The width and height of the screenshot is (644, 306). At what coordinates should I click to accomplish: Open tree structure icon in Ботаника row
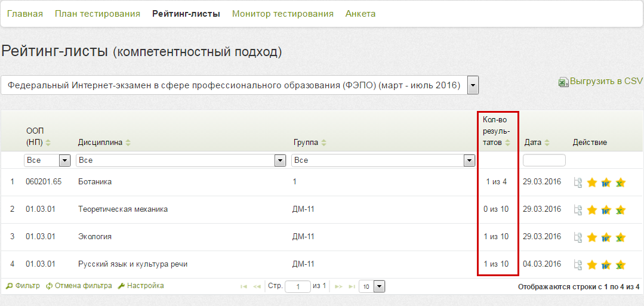578,183
